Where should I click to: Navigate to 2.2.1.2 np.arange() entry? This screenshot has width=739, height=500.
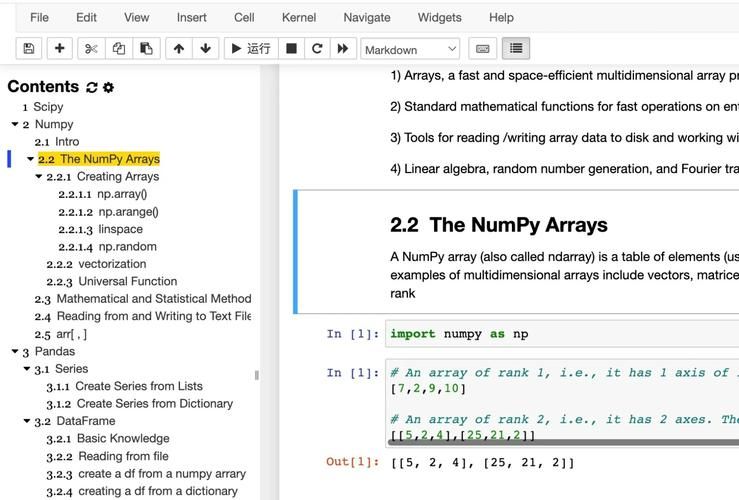pyautogui.click(x=108, y=212)
